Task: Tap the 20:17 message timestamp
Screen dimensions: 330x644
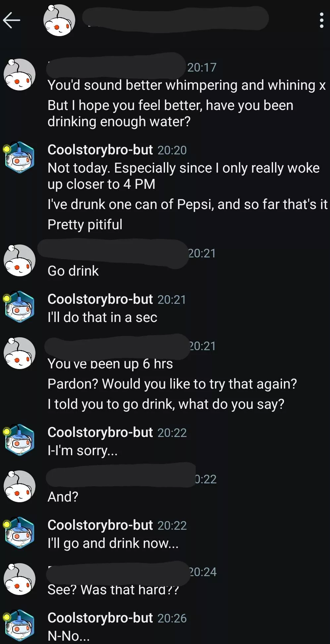Action: 202,67
